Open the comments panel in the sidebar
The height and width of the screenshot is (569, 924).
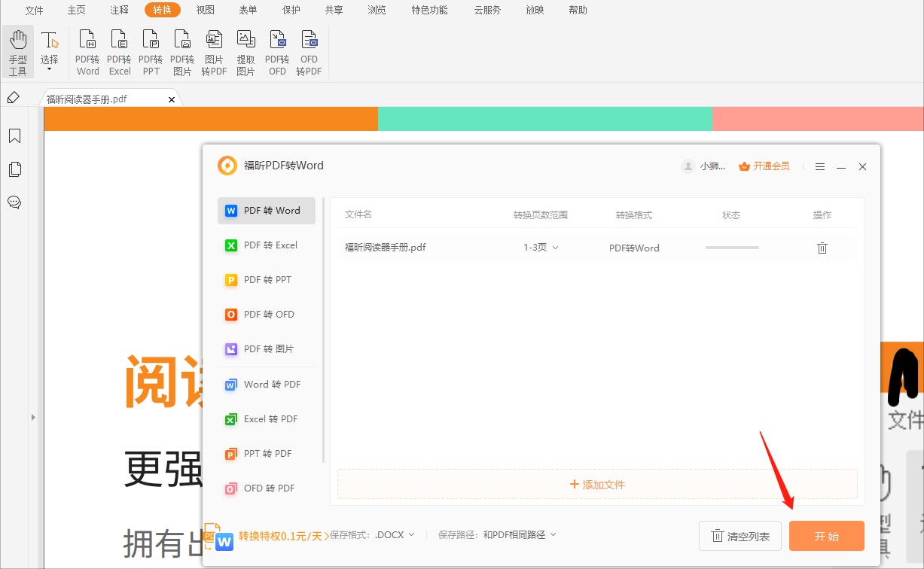point(15,202)
